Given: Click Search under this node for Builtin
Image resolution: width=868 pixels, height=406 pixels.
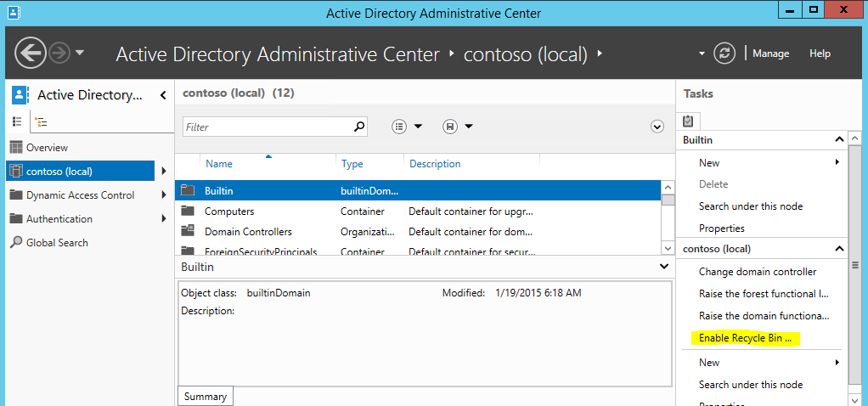Looking at the screenshot, I should (x=751, y=206).
